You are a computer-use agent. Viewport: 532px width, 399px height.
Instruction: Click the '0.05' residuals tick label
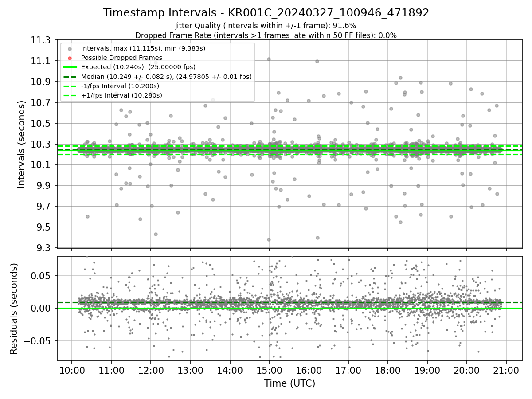(x=41, y=276)
